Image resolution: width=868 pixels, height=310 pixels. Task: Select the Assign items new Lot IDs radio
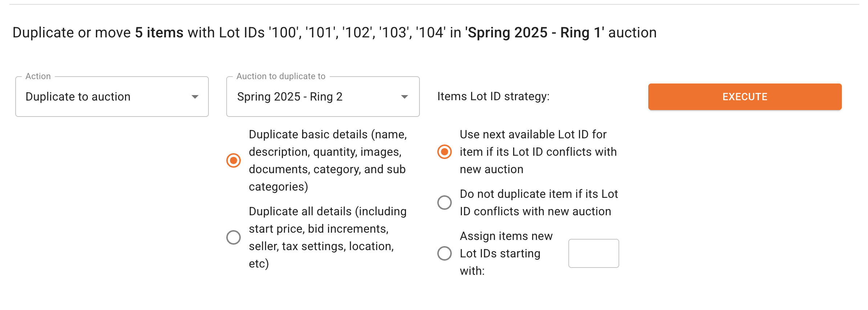[x=445, y=253]
